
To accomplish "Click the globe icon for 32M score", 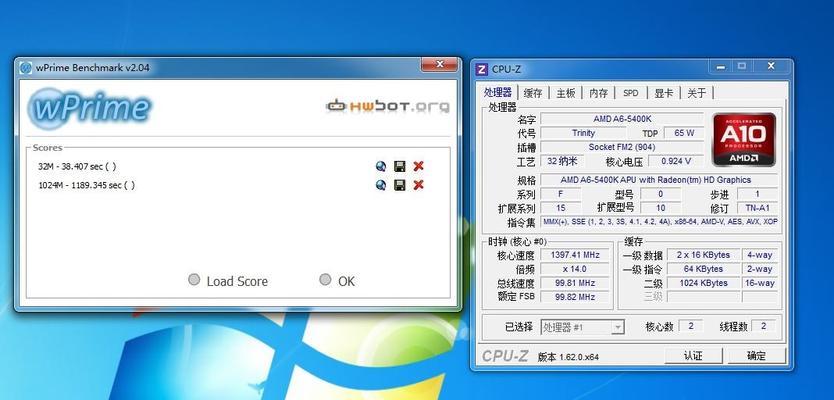I will [381, 166].
